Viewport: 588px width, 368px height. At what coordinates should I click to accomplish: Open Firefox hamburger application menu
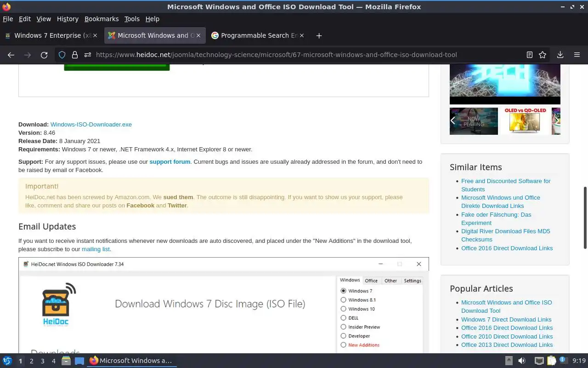pos(577,55)
